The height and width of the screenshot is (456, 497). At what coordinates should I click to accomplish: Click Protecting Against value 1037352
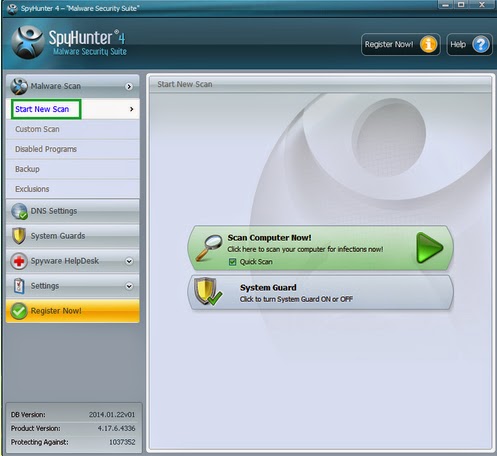pos(122,442)
